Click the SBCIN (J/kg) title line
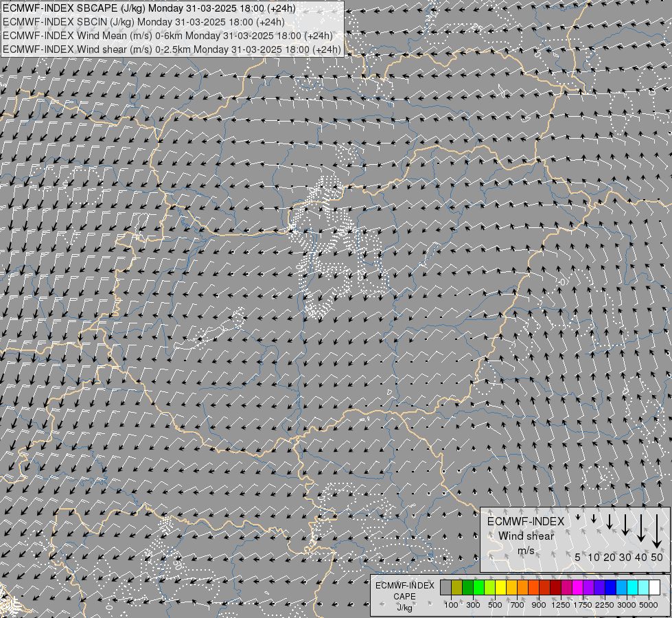Image resolution: width=672 pixels, height=618 pixels. click(143, 22)
